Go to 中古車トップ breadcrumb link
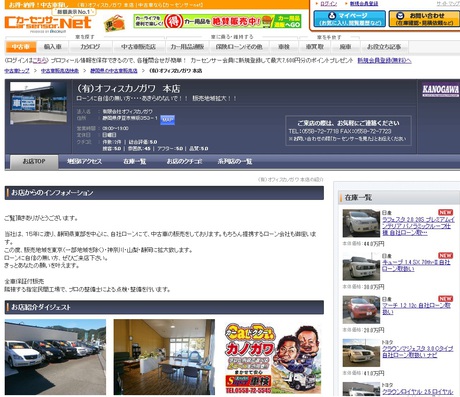The width and height of the screenshot is (460, 397). (x=17, y=71)
